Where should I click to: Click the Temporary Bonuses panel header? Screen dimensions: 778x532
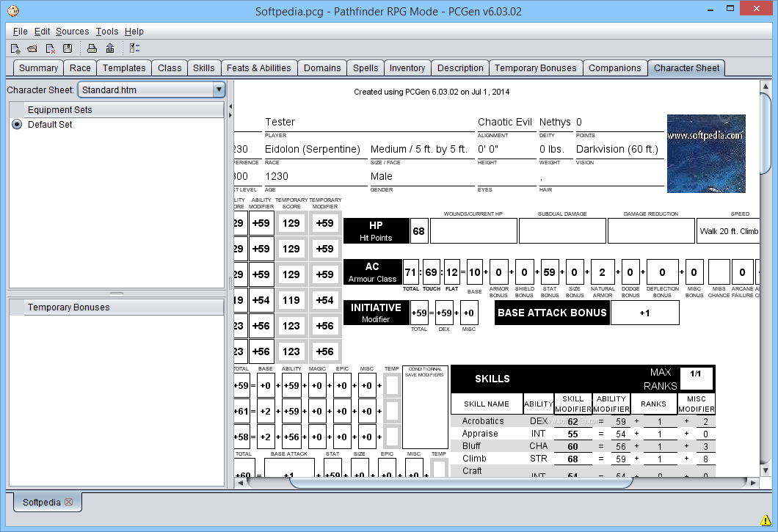(x=124, y=307)
